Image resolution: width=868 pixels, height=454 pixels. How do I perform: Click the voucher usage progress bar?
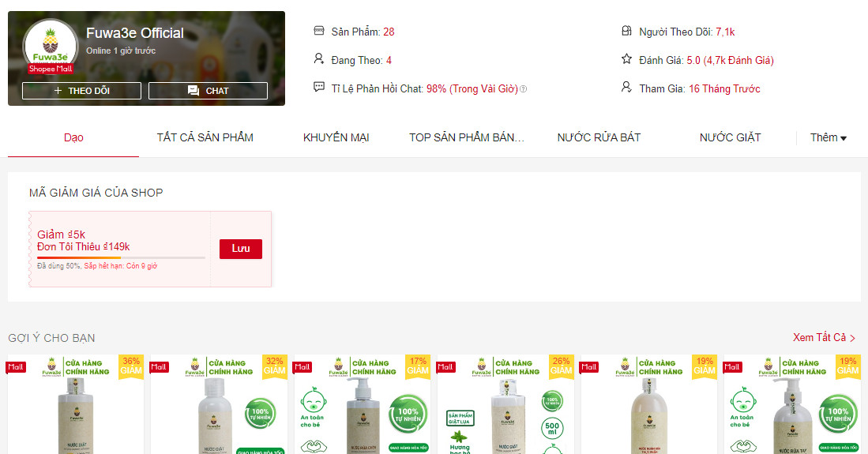121,258
